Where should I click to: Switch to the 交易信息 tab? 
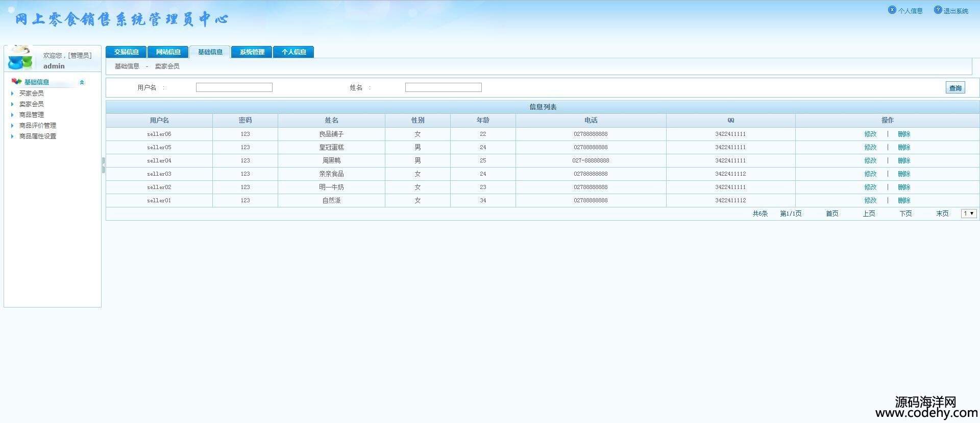pyautogui.click(x=126, y=52)
